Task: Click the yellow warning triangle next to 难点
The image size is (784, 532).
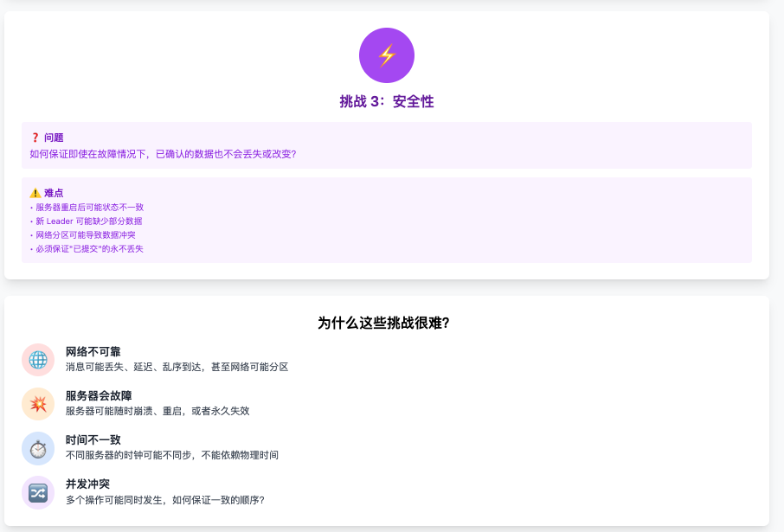Action: point(35,193)
